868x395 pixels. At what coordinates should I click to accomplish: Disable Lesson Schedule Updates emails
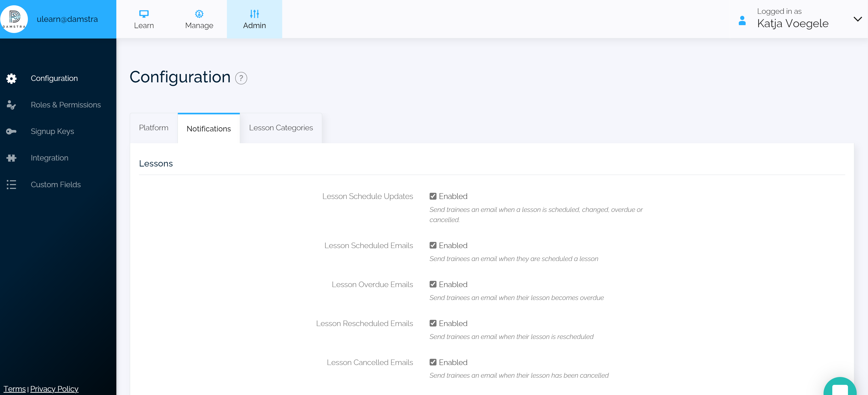[433, 196]
